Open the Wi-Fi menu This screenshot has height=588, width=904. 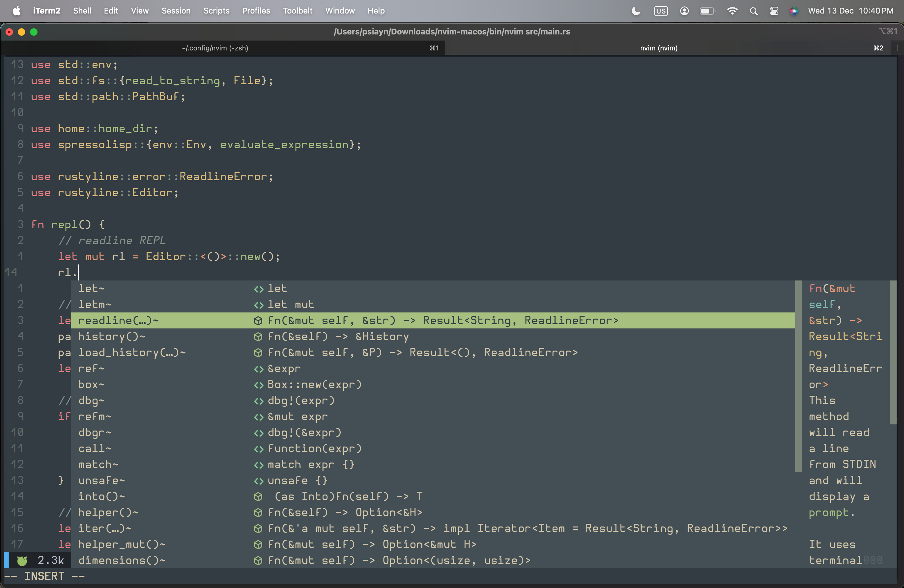click(x=732, y=11)
